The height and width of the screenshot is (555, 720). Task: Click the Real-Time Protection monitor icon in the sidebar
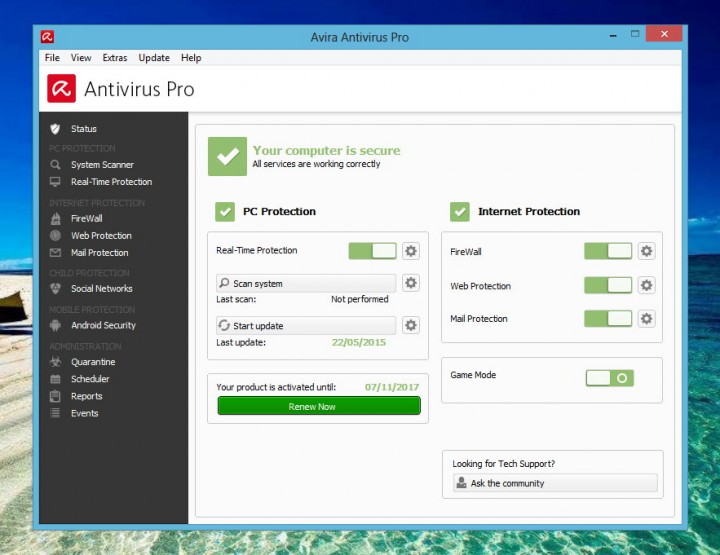[55, 182]
